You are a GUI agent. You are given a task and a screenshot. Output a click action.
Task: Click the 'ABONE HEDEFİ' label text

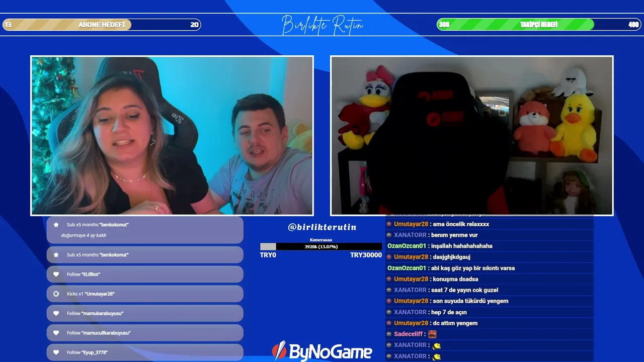(102, 25)
